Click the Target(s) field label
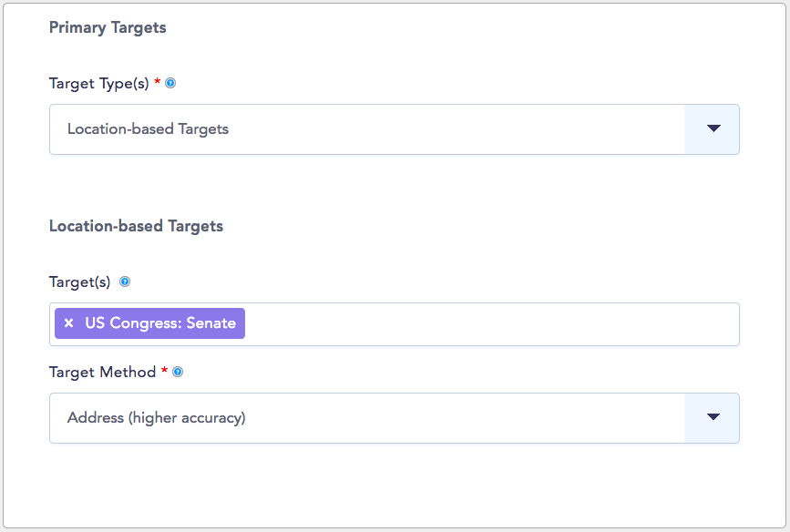790x532 pixels. [x=79, y=281]
